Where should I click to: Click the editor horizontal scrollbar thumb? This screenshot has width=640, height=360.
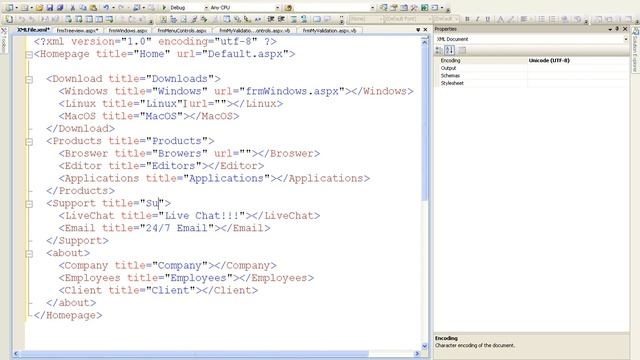coord(194,353)
